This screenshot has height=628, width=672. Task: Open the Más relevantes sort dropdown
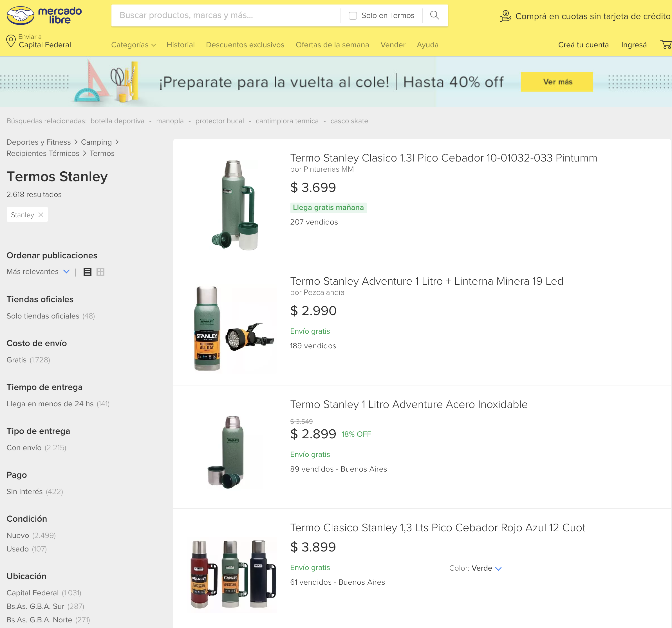coord(38,272)
